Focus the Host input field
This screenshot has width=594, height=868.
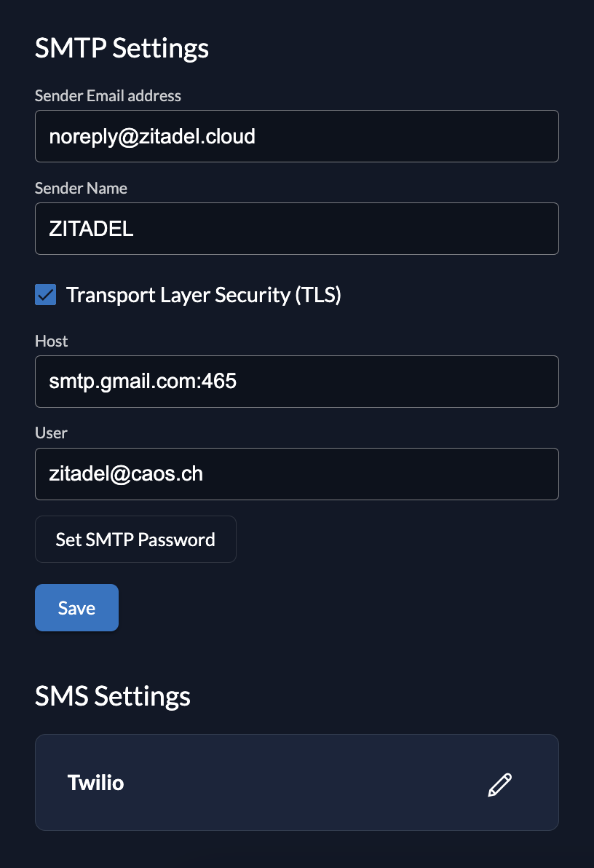(x=393, y=382)
